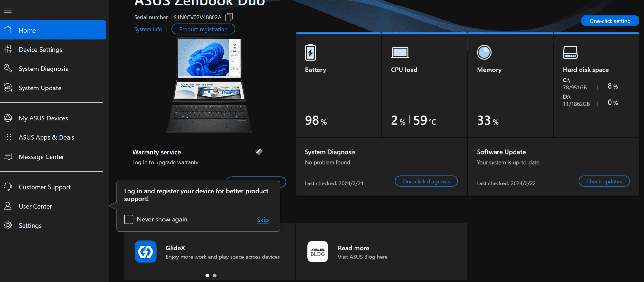Click the Message Center icon

click(8, 156)
